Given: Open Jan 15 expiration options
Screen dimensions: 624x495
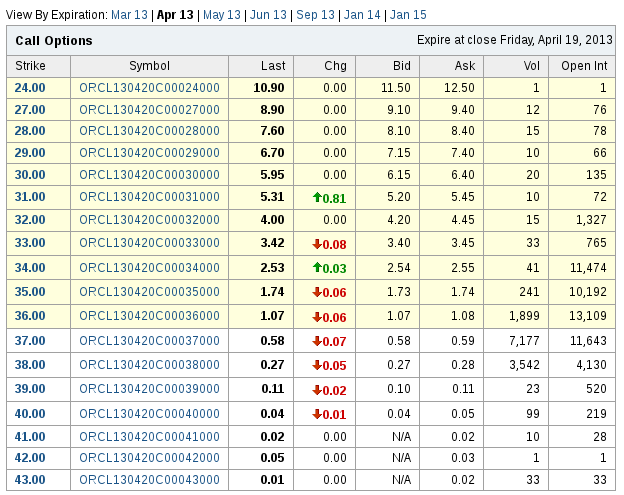Looking at the screenshot, I should tap(408, 15).
